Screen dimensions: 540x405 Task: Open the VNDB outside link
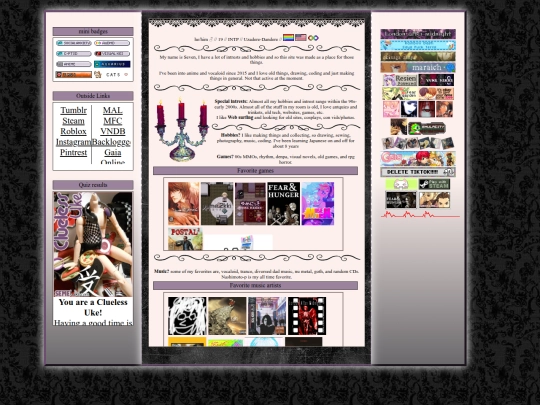pyautogui.click(x=113, y=131)
